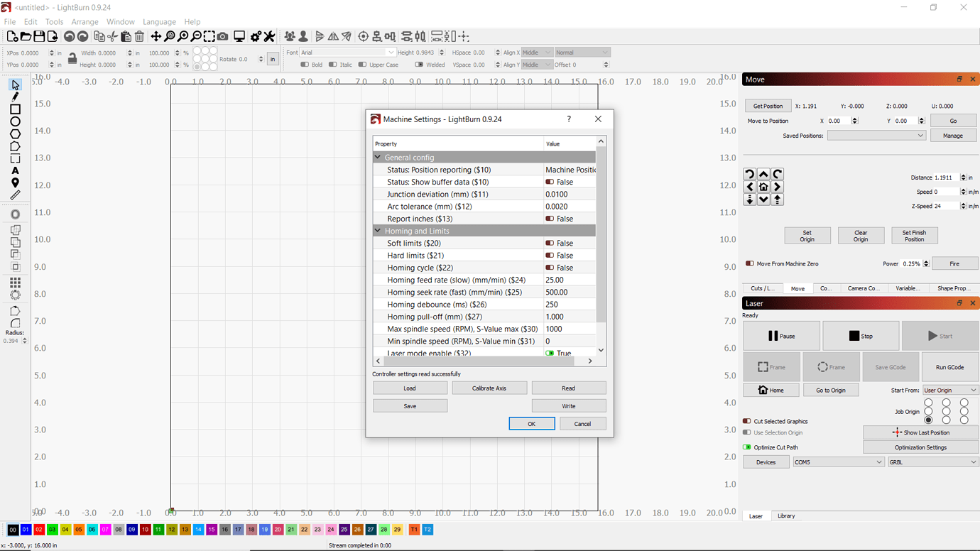Toggle Cut Selected Graphics

click(746, 421)
